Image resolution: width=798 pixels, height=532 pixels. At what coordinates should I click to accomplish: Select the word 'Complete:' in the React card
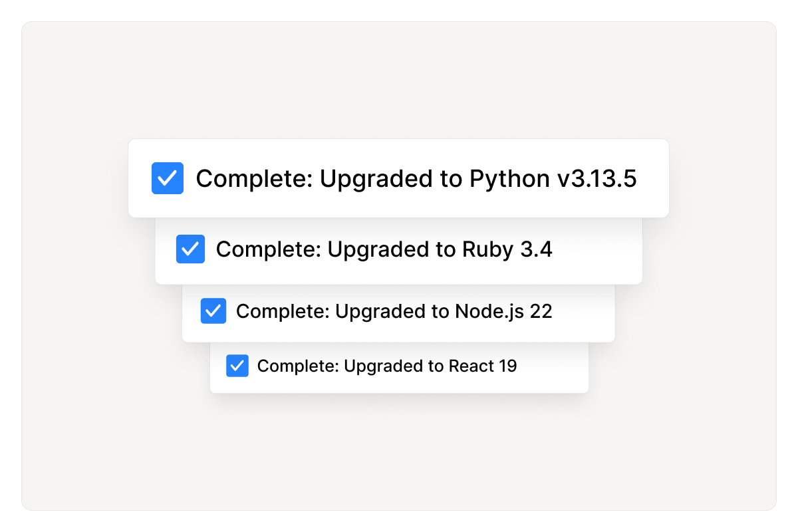[x=298, y=366]
